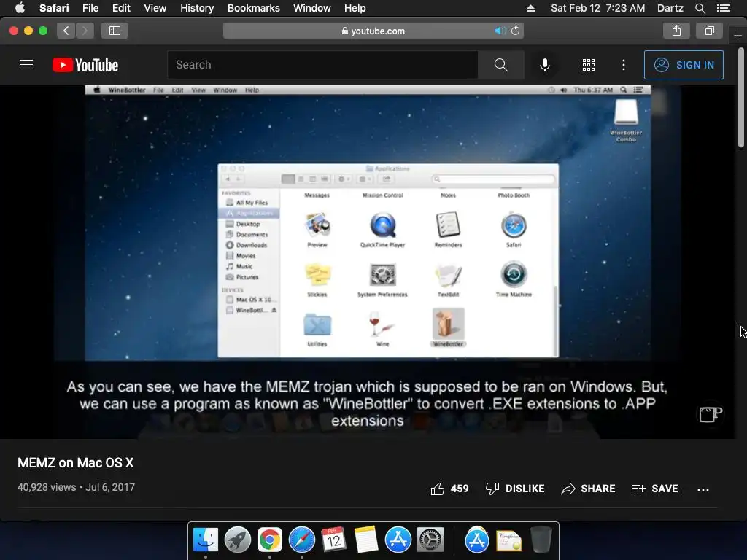Show Safari tab overview
The height and width of the screenshot is (560, 747).
pos(709,31)
